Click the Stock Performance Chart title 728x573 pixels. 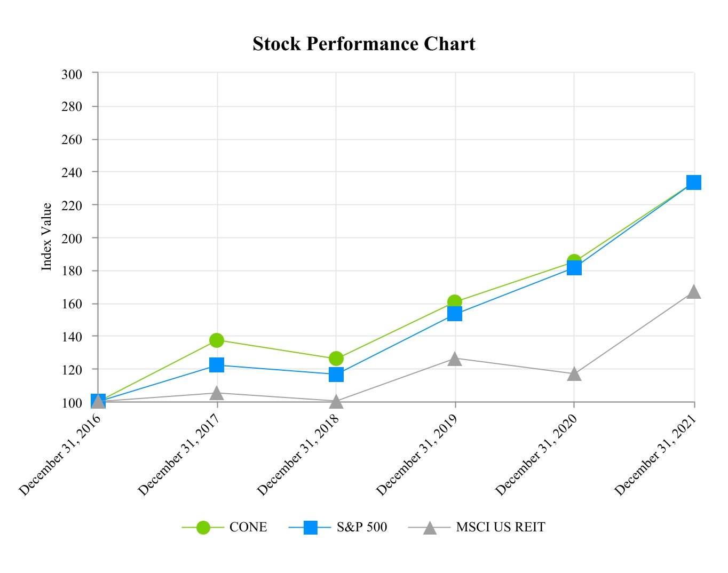[364, 44]
